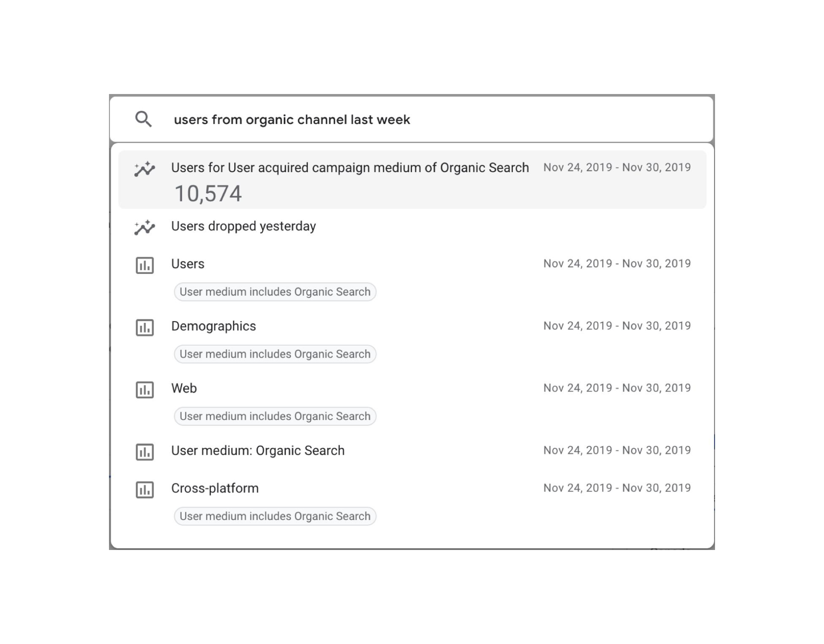Select the Demographics report bar chart icon

[145, 328]
